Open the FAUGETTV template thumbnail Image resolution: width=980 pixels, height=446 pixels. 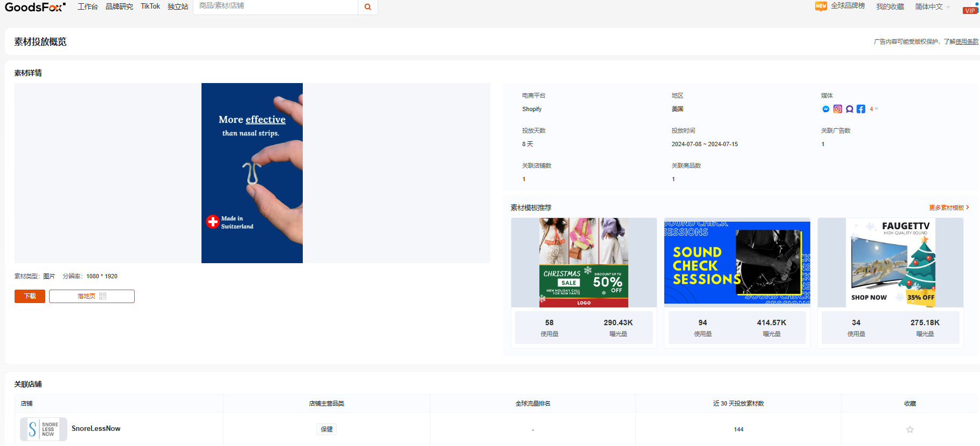pos(890,263)
